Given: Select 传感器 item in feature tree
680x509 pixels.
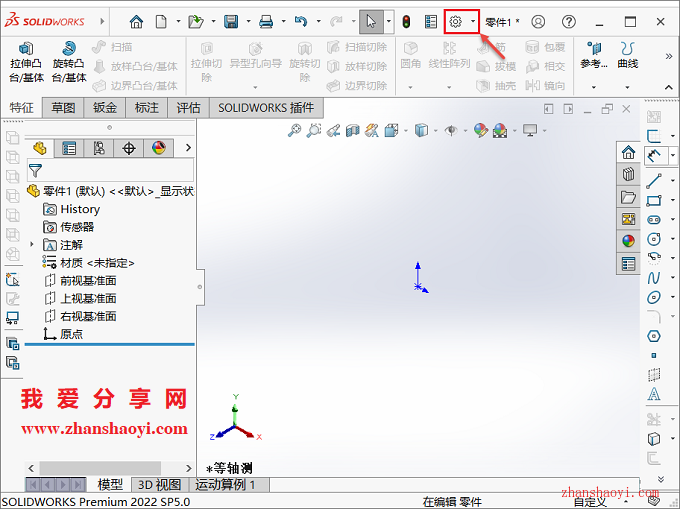Looking at the screenshot, I should [69, 227].
